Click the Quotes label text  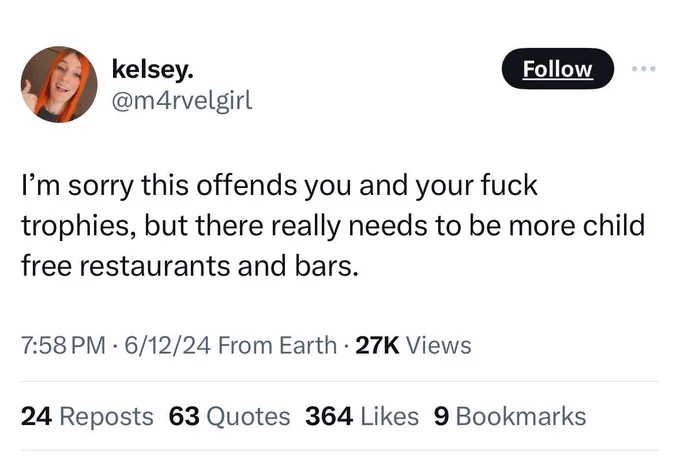(248, 416)
